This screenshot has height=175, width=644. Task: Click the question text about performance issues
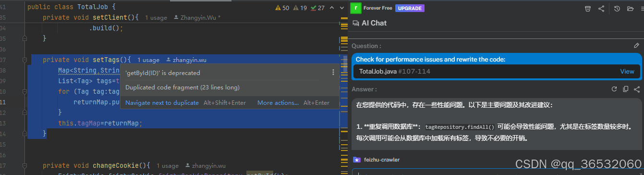coord(430,60)
